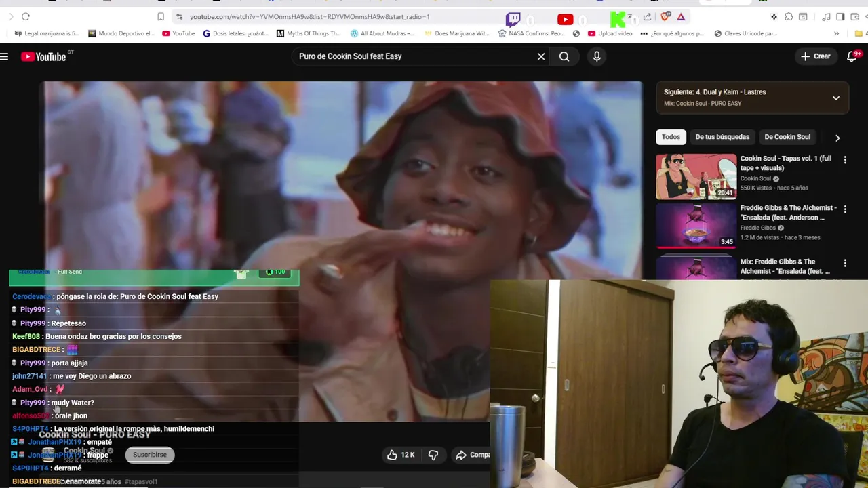Open the media control music note icon
Viewport: 868px width, 488px height.
pyautogui.click(x=826, y=16)
